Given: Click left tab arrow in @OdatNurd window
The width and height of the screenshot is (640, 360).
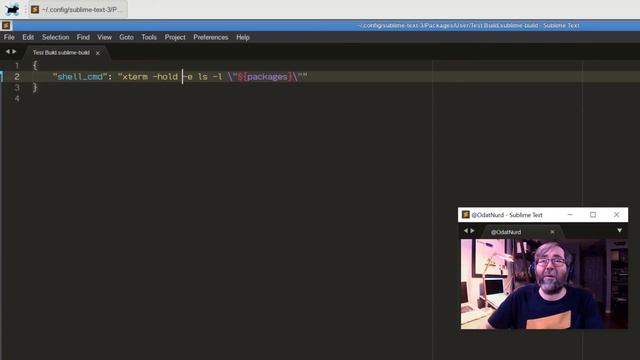Looking at the screenshot, I should pos(465,231).
